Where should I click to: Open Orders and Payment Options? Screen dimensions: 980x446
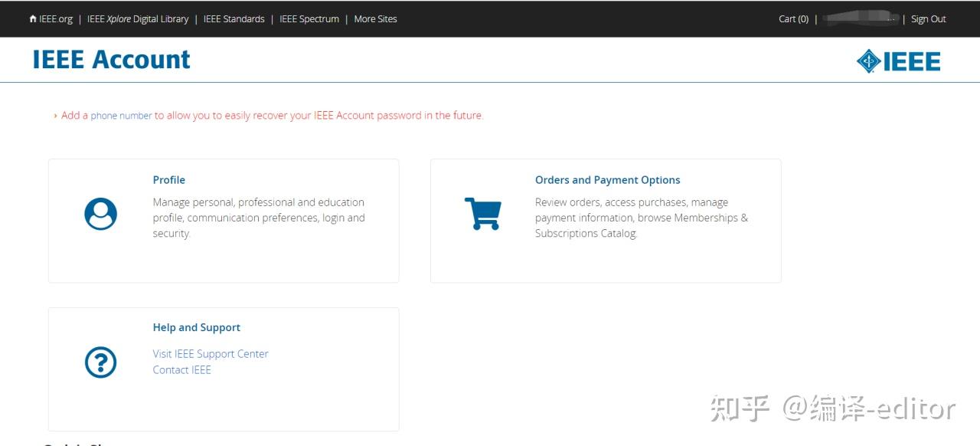pos(607,180)
